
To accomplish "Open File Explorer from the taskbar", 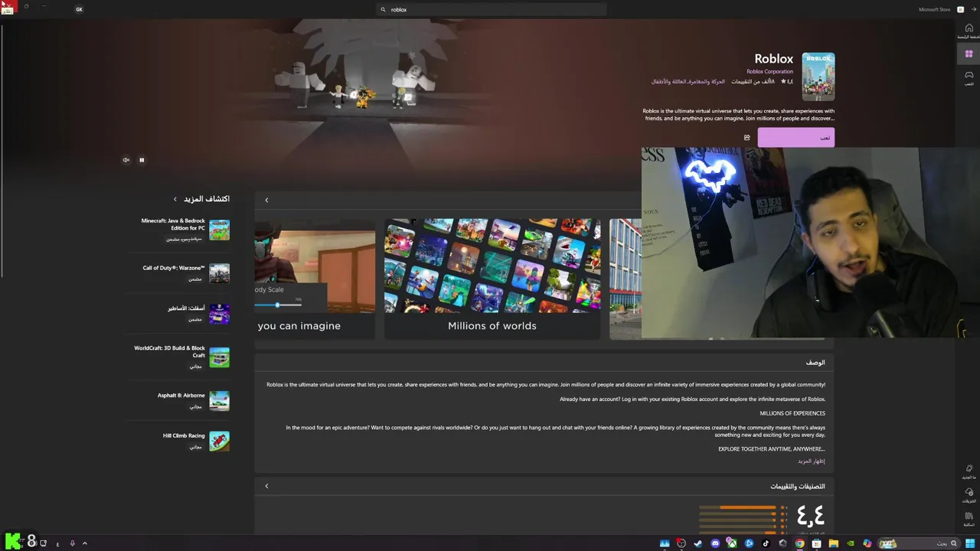I will [833, 543].
